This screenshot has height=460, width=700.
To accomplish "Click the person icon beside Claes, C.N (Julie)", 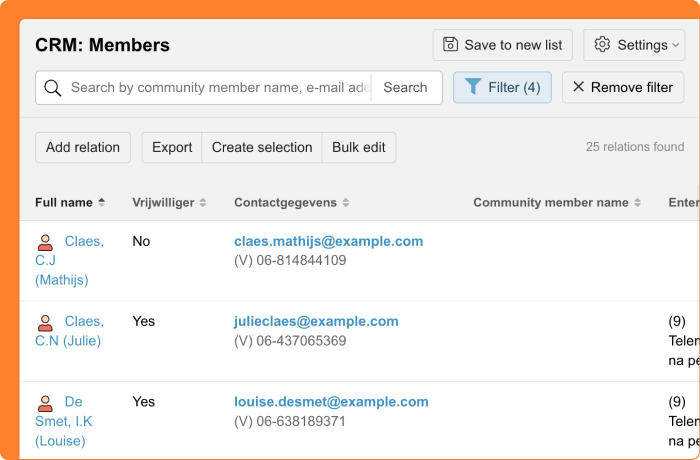I will pos(45,322).
